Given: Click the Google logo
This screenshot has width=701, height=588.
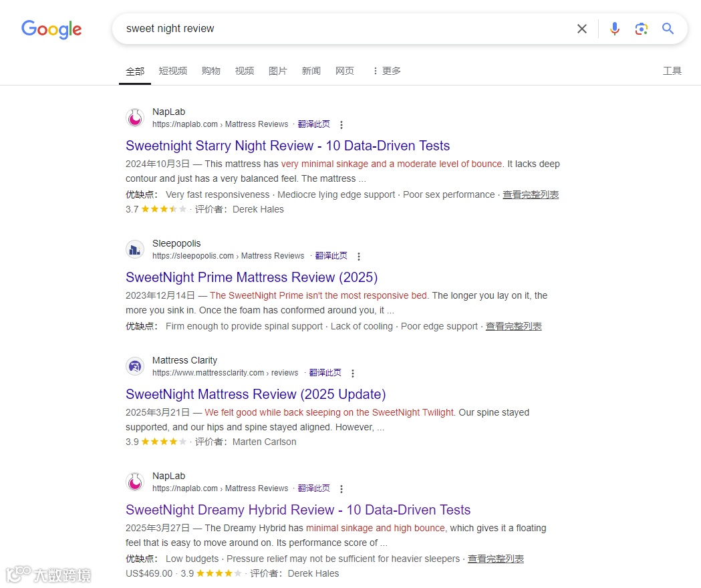Looking at the screenshot, I should coord(51,29).
